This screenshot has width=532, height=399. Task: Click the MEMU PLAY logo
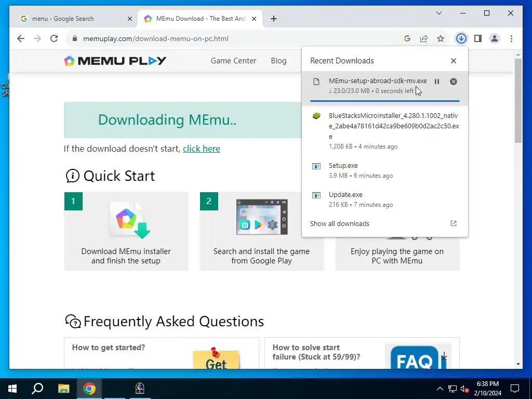point(115,61)
